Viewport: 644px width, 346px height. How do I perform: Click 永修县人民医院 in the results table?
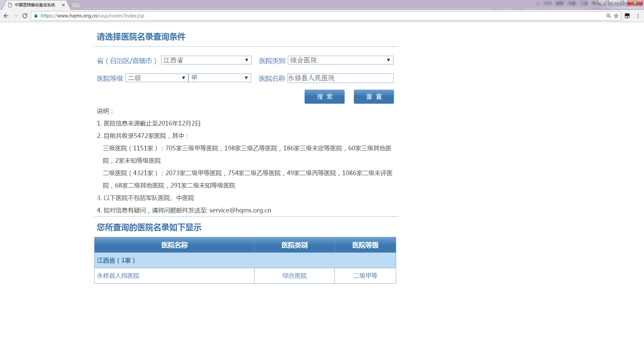click(118, 276)
